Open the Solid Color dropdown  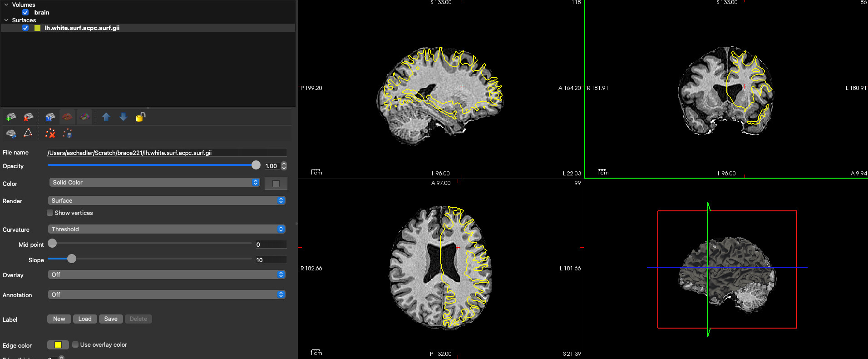(x=154, y=182)
